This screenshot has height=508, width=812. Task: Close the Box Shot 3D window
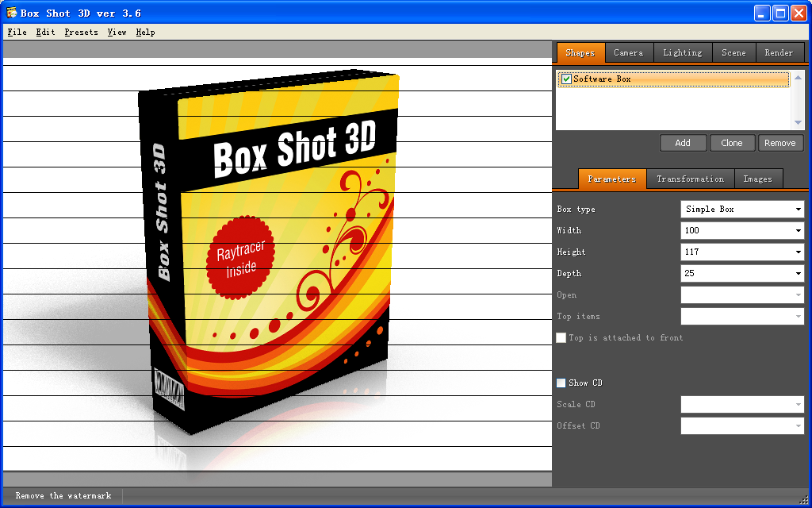coord(799,13)
